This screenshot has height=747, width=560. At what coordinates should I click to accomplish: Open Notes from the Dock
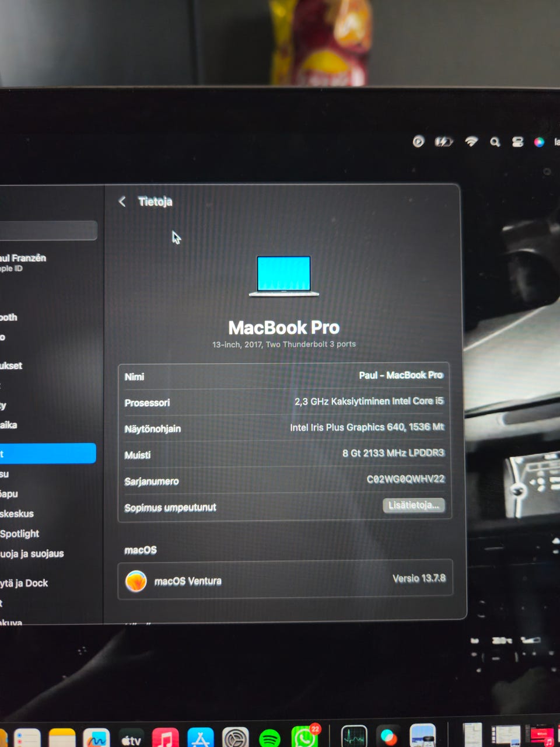tap(62, 738)
